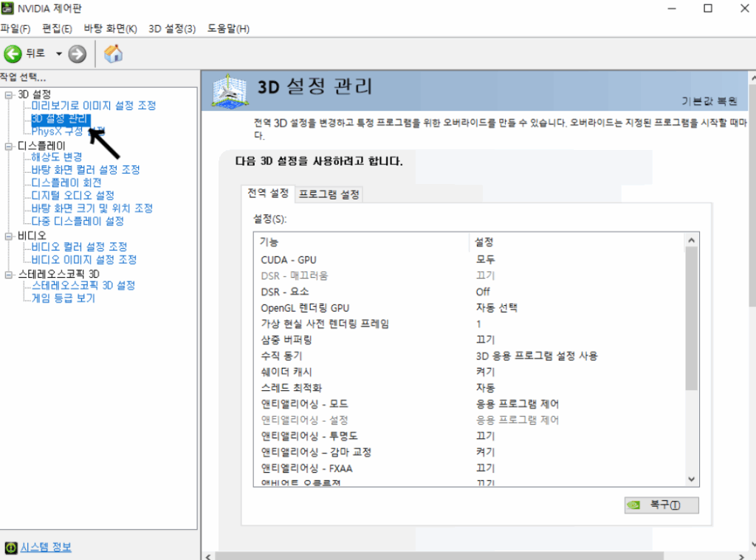Collapse the 비디오 tree node
Screen dimensions: 756x560
pos(9,236)
